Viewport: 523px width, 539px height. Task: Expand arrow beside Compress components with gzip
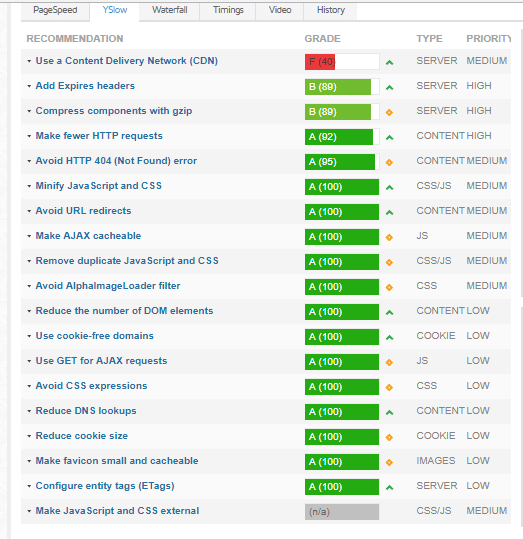(29, 111)
